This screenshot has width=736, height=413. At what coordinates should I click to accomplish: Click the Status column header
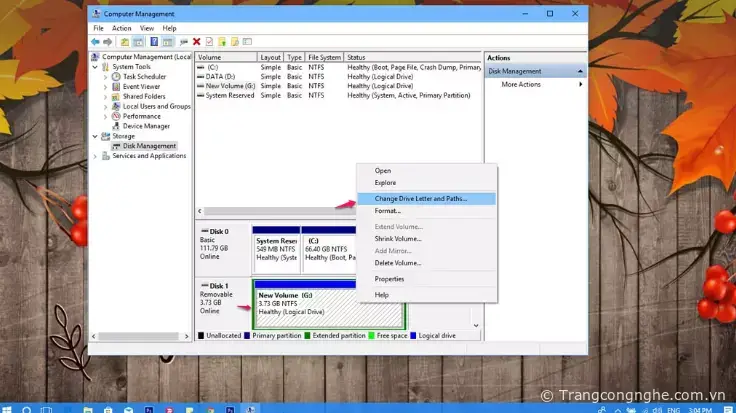pyautogui.click(x=356, y=58)
